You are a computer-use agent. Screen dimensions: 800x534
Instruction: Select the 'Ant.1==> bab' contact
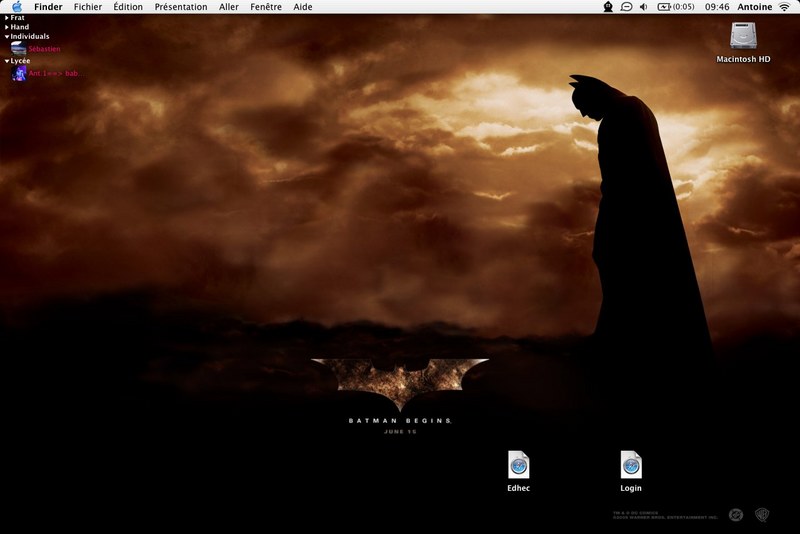pos(47,73)
